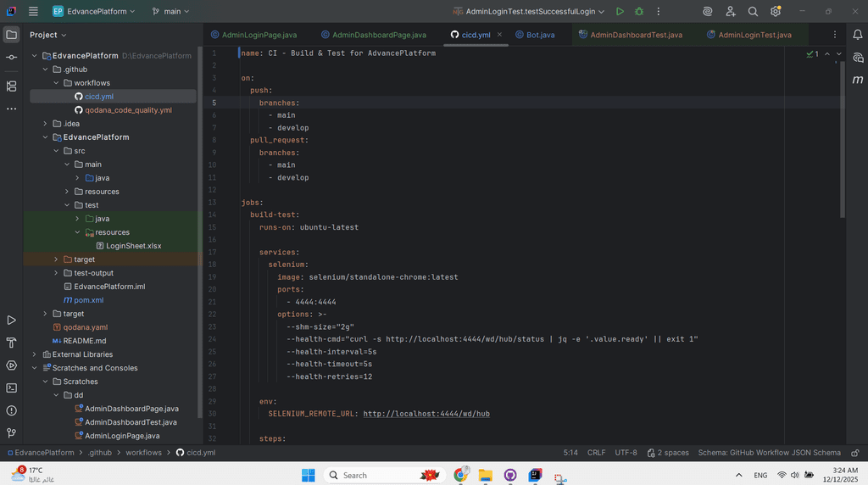Open the Commit tool window
Viewport: 868px width, 485px height.
pos(11,57)
